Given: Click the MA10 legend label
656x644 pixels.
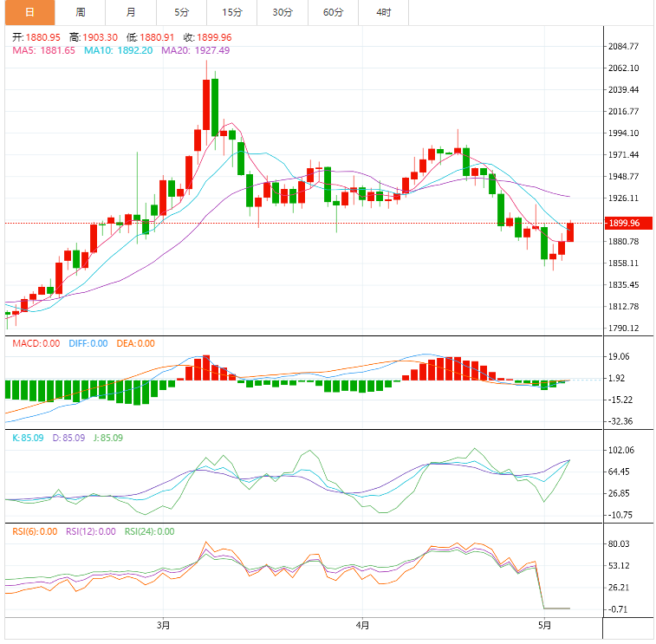Looking at the screenshot, I should tap(119, 50).
